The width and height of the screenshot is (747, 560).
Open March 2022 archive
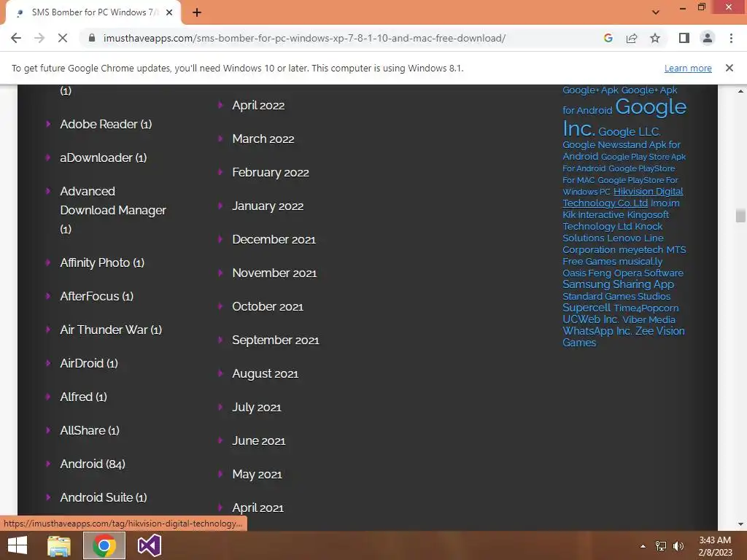click(x=263, y=139)
